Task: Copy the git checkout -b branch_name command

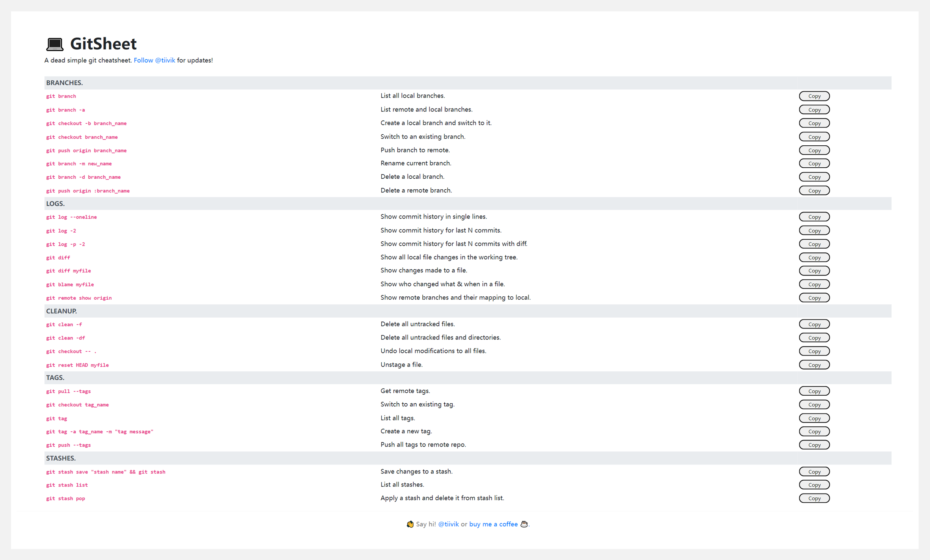Action: [x=814, y=123]
